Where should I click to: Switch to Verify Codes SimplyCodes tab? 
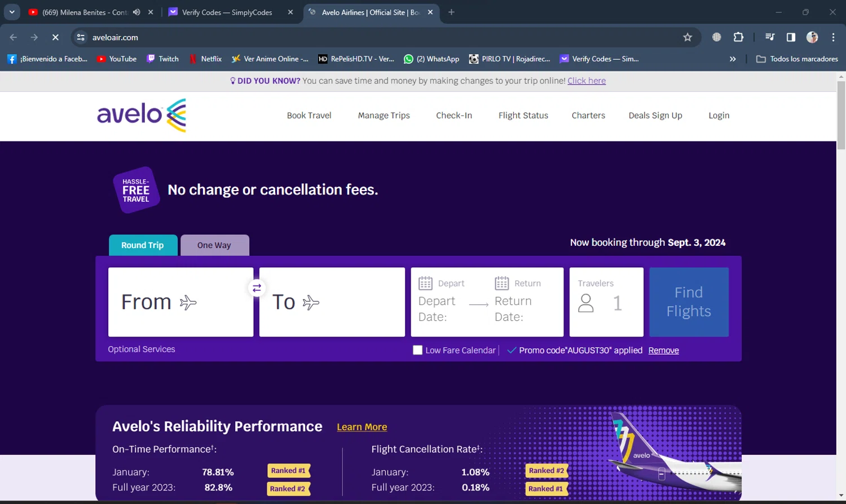227,12
